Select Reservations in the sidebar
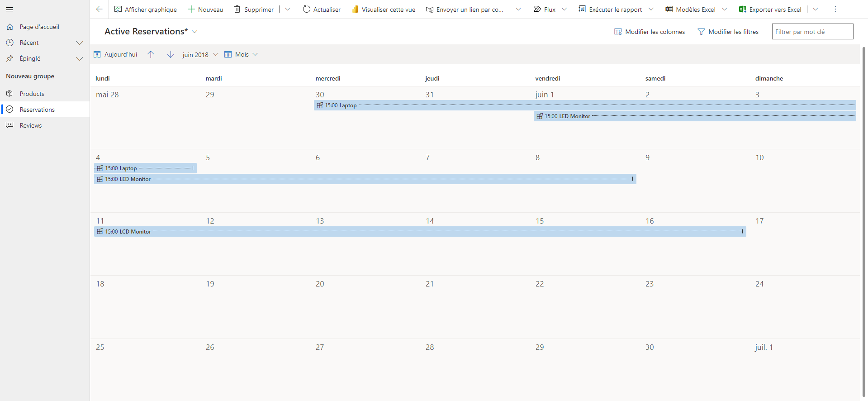868x401 pixels. click(45, 110)
